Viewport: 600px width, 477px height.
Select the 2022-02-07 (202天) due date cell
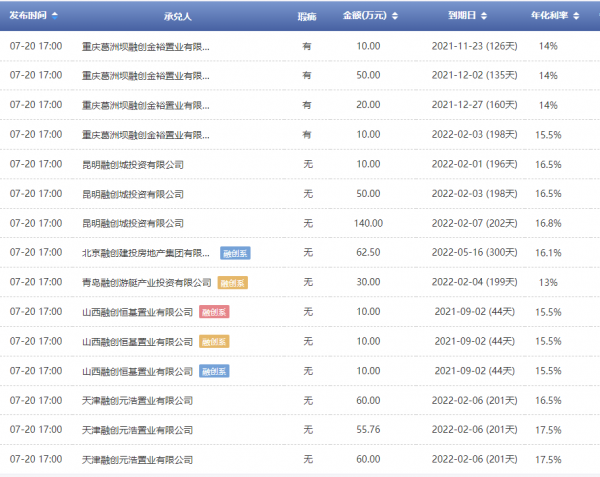(x=474, y=223)
